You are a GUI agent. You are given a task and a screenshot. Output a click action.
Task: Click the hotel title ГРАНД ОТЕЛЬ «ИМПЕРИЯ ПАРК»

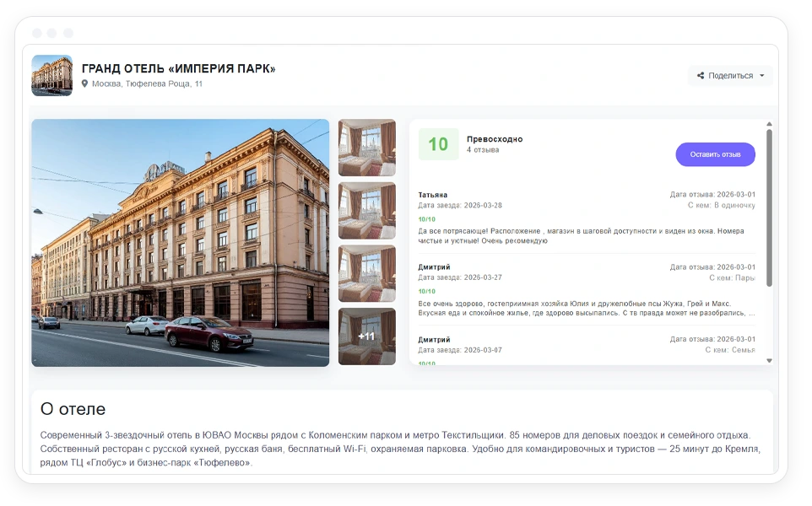coord(179,68)
